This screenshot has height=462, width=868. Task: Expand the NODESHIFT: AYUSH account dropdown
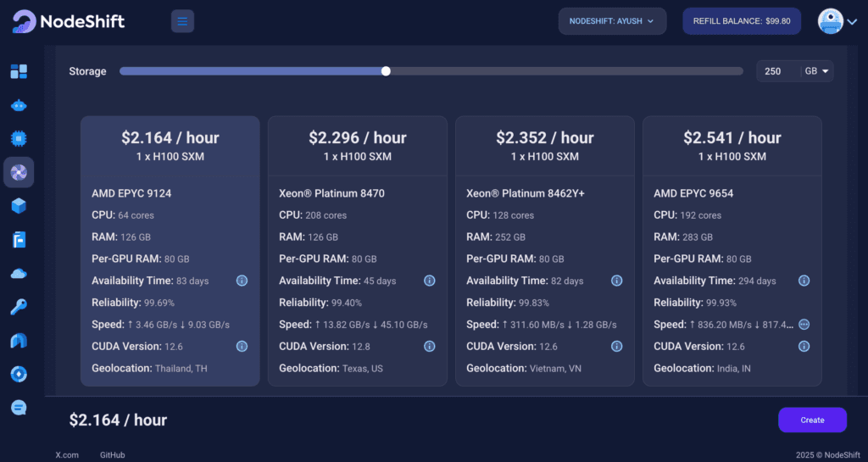coord(612,21)
